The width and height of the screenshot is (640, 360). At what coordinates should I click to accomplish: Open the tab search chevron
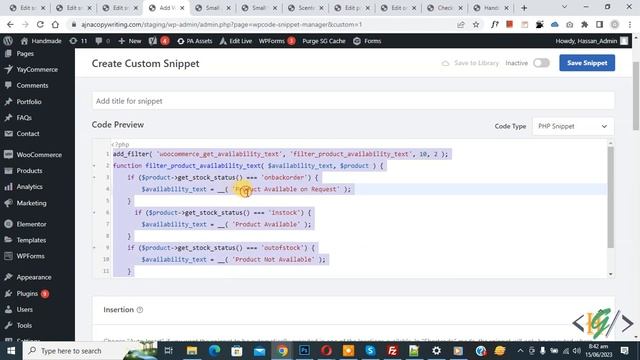[564, 7]
